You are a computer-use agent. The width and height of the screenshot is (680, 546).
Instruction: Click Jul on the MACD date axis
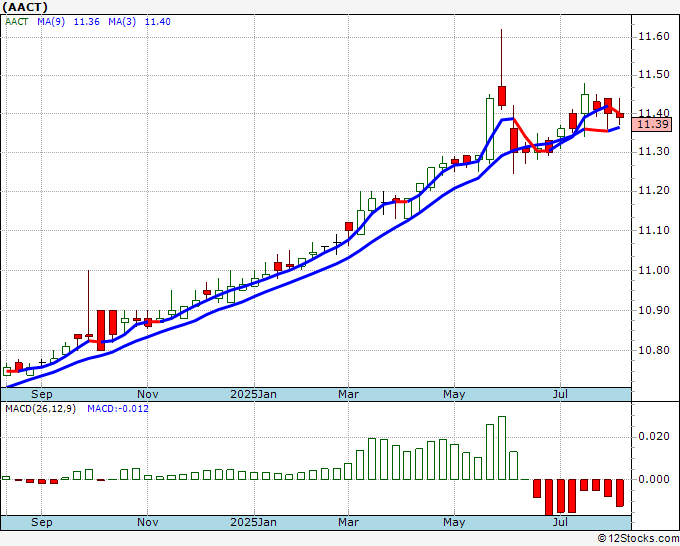point(560,522)
